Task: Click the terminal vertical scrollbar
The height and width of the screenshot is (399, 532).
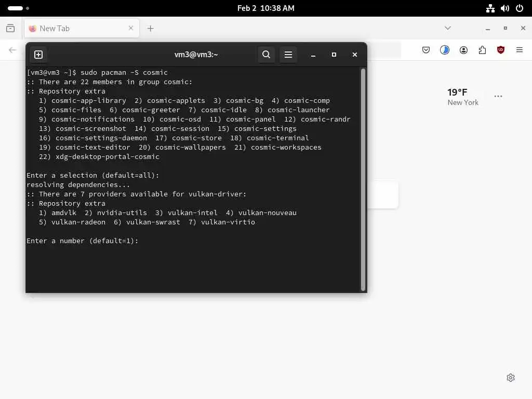Action: [363, 180]
